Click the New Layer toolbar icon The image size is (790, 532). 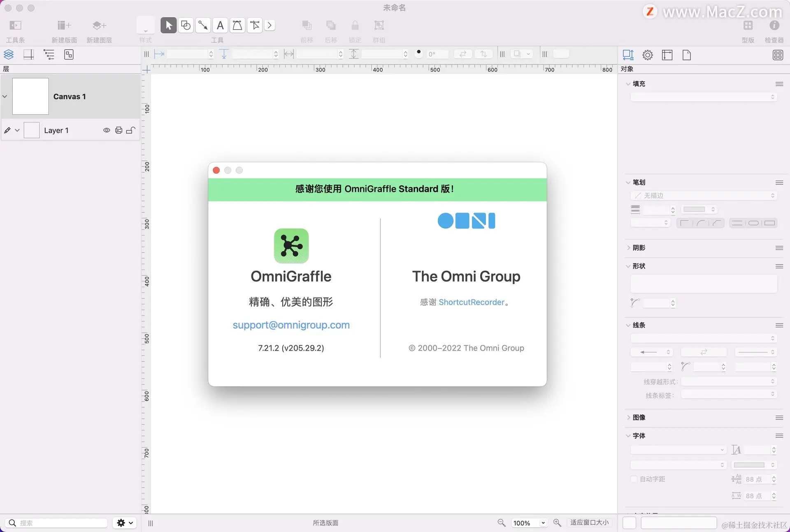(x=99, y=25)
